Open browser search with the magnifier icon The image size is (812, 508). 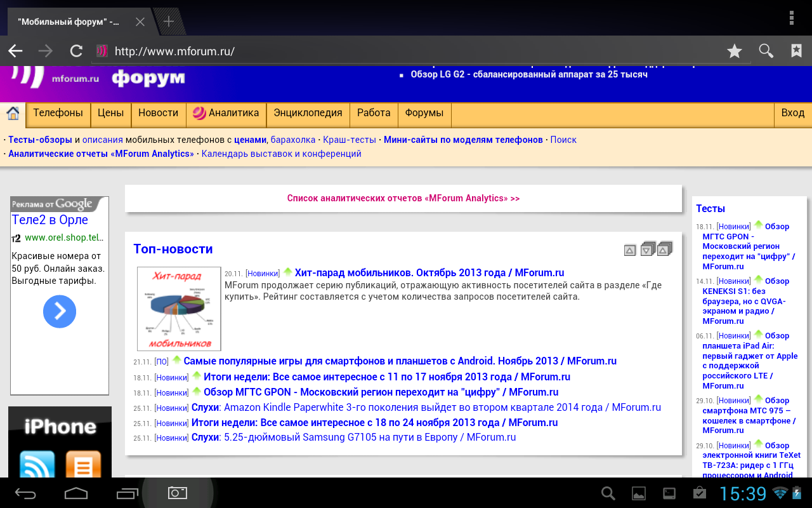(766, 51)
